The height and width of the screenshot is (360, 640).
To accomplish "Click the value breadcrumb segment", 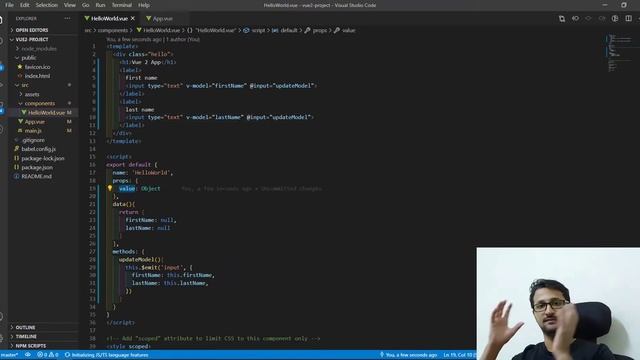I will [345, 31].
